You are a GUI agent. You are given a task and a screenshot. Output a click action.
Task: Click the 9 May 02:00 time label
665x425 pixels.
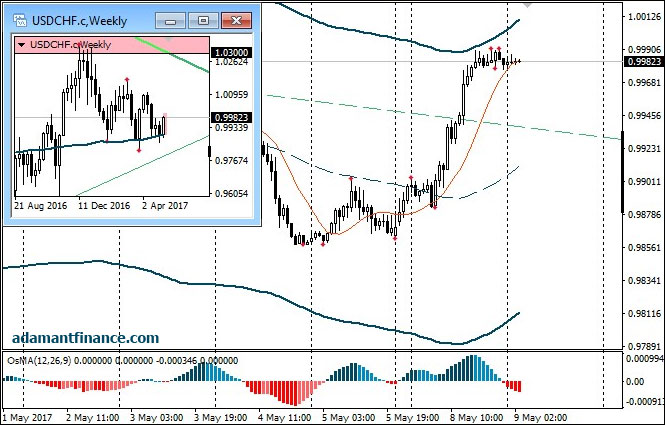(540, 418)
